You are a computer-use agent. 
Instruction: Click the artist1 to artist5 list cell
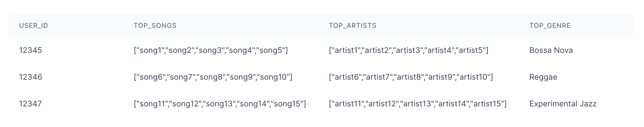coord(408,50)
